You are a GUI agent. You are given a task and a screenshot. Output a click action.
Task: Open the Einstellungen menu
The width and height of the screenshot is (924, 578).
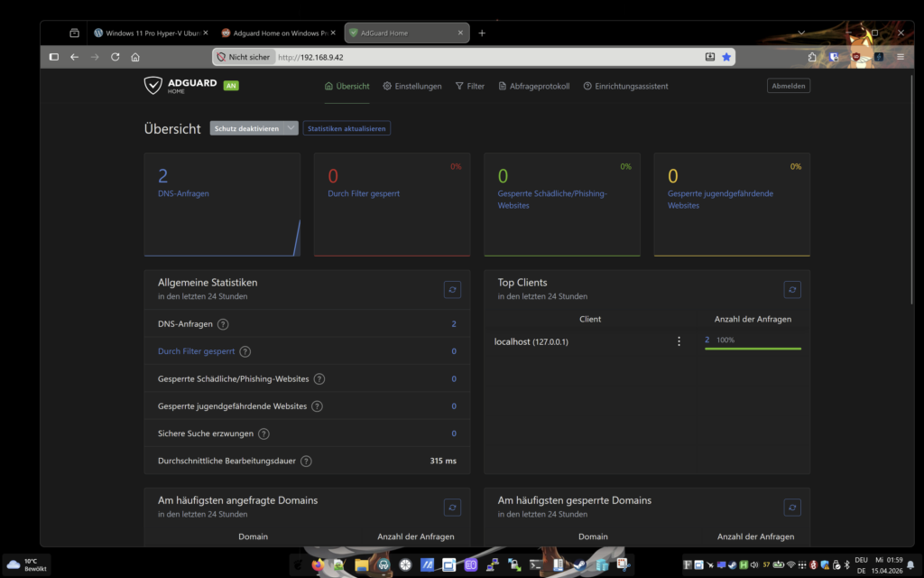coord(412,86)
